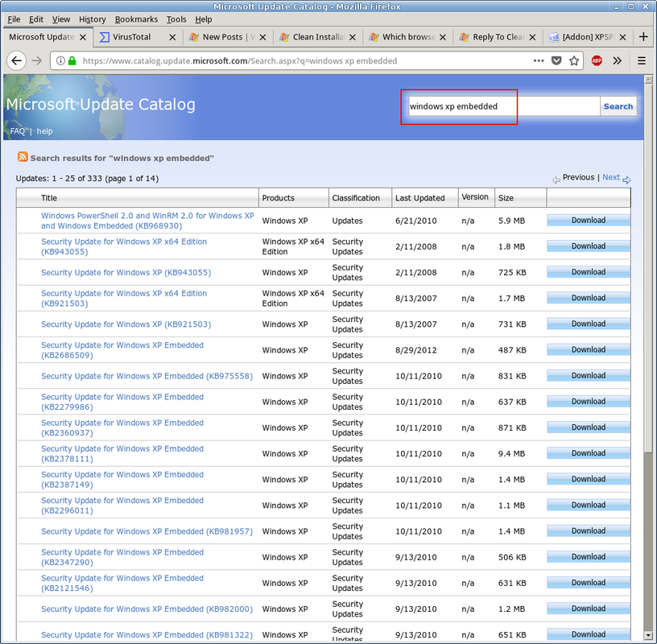657x644 pixels.
Task: Download the 9.4 MB KB2378111 update
Action: [589, 453]
